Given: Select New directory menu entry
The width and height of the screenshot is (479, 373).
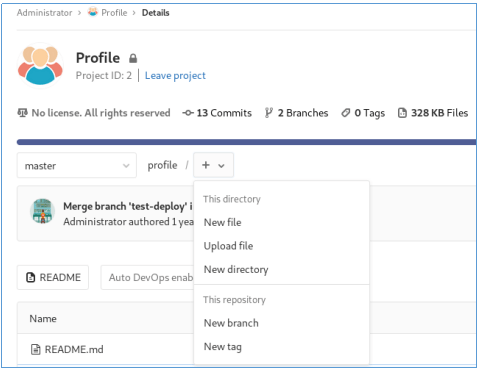Looking at the screenshot, I should [236, 269].
